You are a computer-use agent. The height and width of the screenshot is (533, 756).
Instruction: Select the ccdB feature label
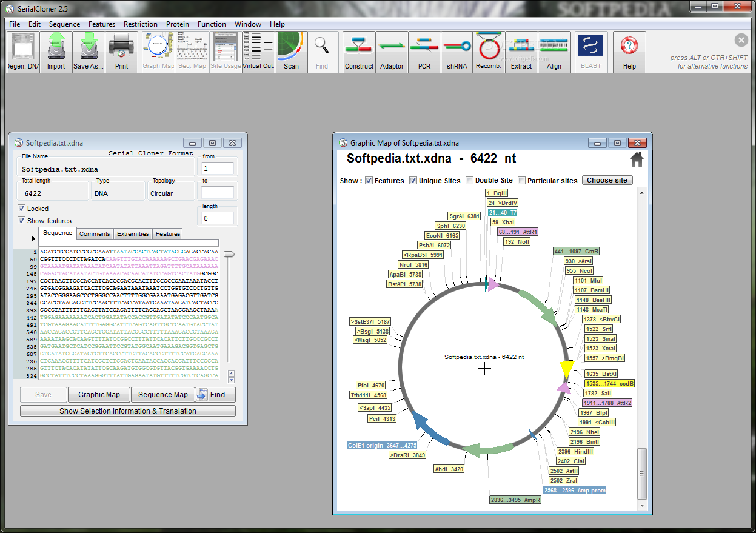point(609,383)
